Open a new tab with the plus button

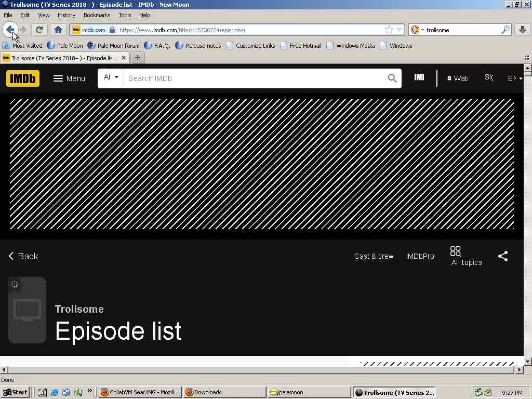pos(137,58)
